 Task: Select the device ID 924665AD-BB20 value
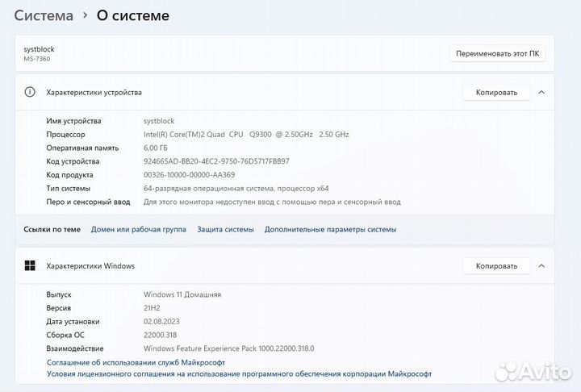click(x=216, y=161)
